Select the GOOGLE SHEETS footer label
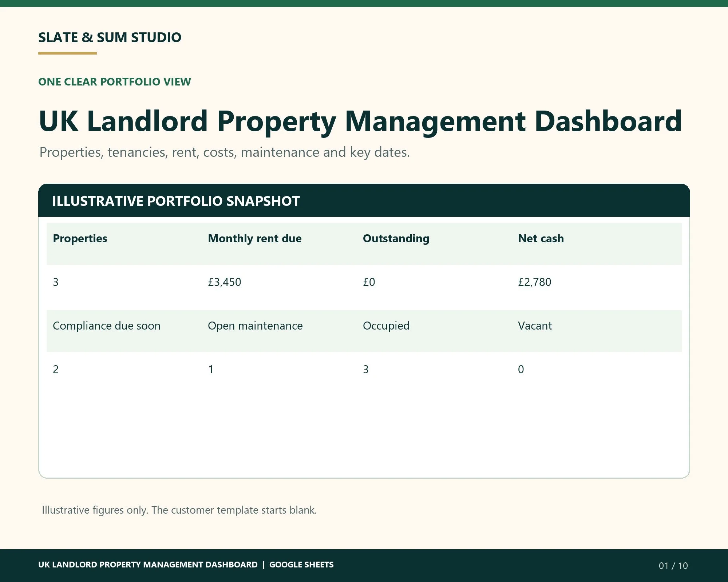The width and height of the screenshot is (728, 582). coord(301,565)
